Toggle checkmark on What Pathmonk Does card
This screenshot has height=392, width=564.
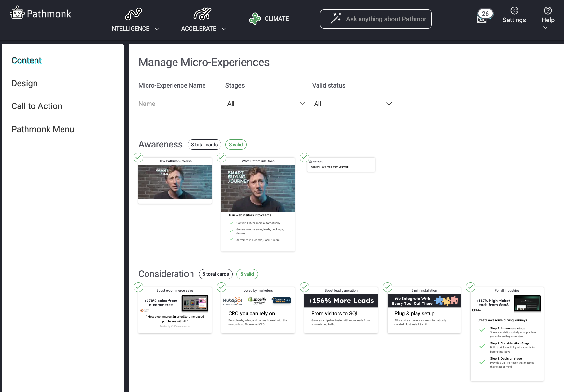(221, 158)
